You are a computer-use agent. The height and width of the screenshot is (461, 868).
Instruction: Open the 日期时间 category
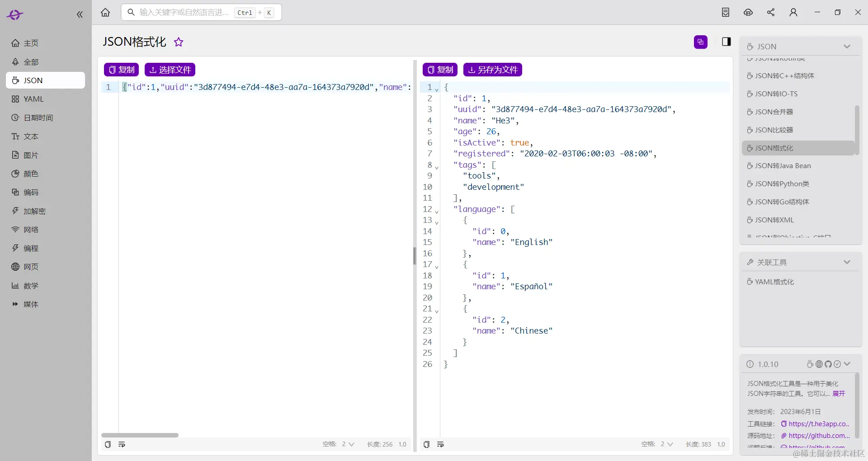[x=45, y=118]
